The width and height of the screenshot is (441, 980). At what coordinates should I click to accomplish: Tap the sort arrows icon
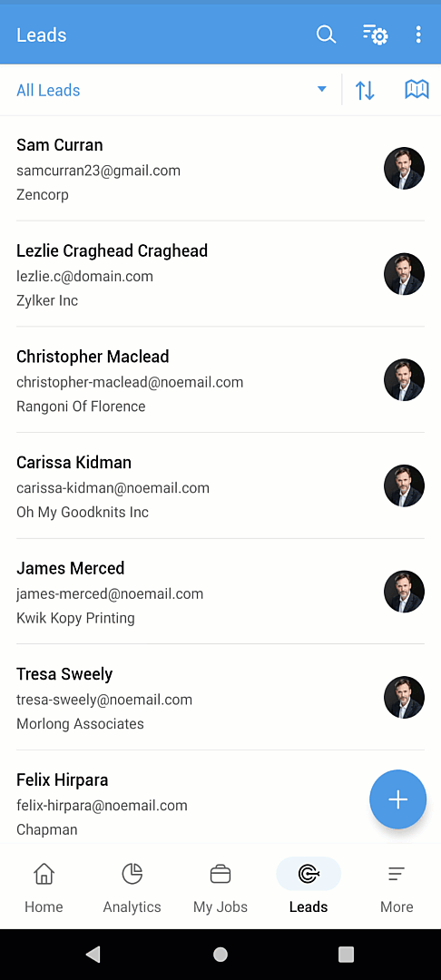click(x=365, y=90)
